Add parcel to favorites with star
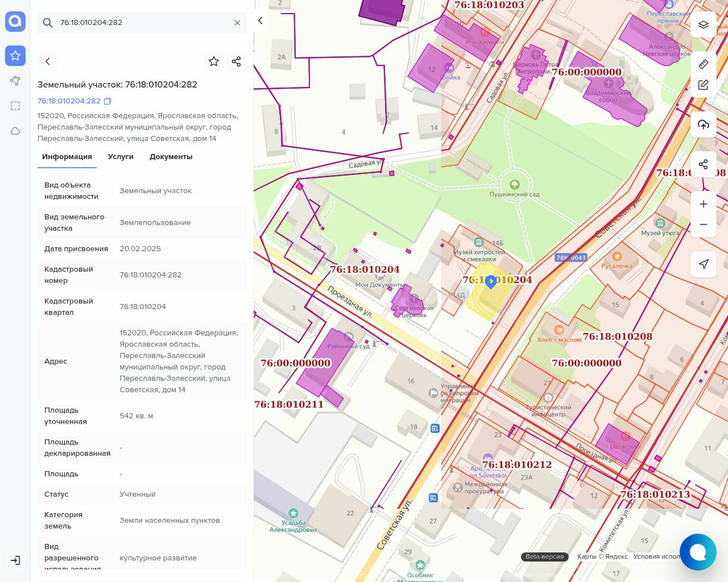 [x=214, y=61]
